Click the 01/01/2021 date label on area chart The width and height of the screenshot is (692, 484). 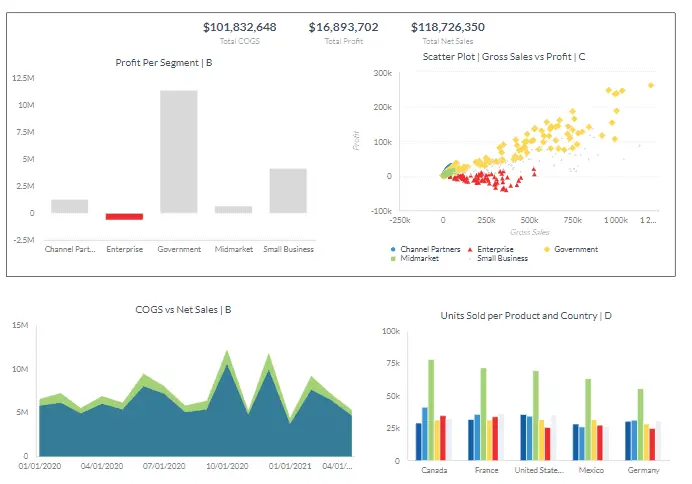point(290,466)
